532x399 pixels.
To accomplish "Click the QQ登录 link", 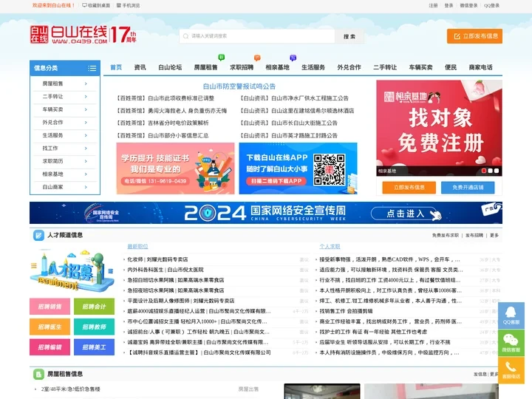I will [x=491, y=5].
